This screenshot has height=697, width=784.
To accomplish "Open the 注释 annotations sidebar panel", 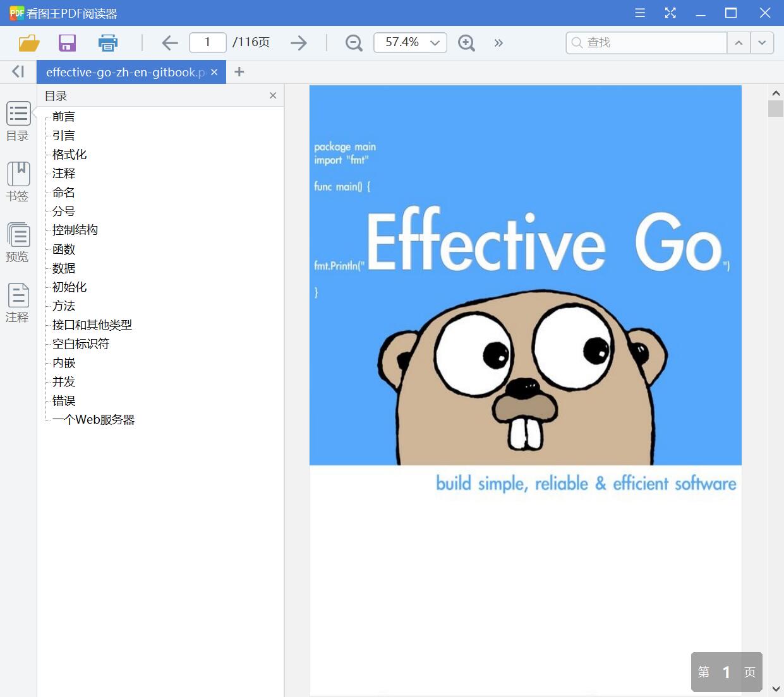I will pyautogui.click(x=18, y=303).
